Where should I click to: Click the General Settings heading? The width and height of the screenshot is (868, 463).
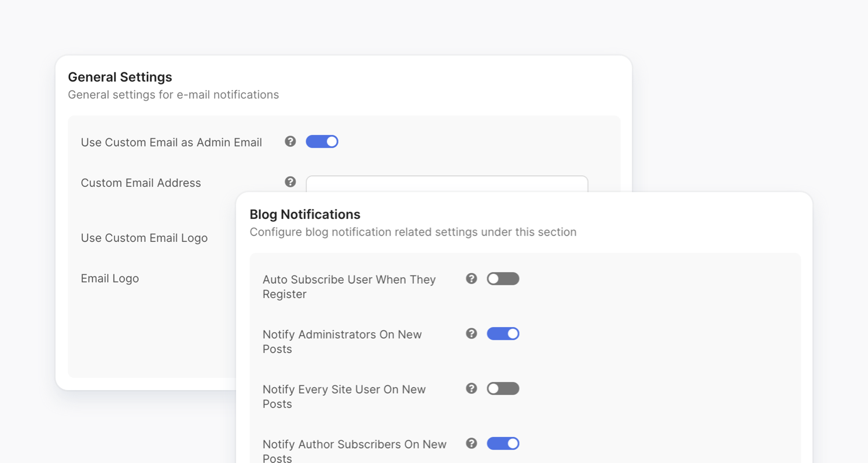coord(120,77)
